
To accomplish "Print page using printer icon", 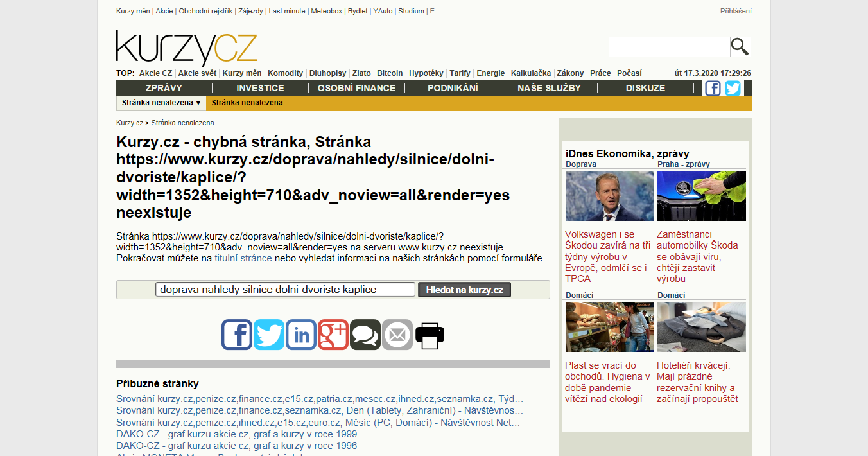I will pos(430,335).
